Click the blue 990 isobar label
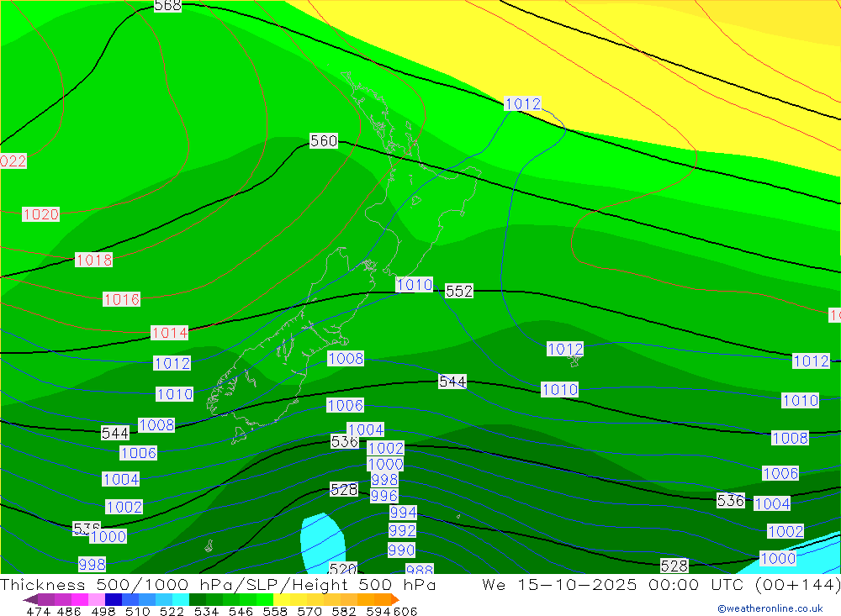 click(401, 550)
